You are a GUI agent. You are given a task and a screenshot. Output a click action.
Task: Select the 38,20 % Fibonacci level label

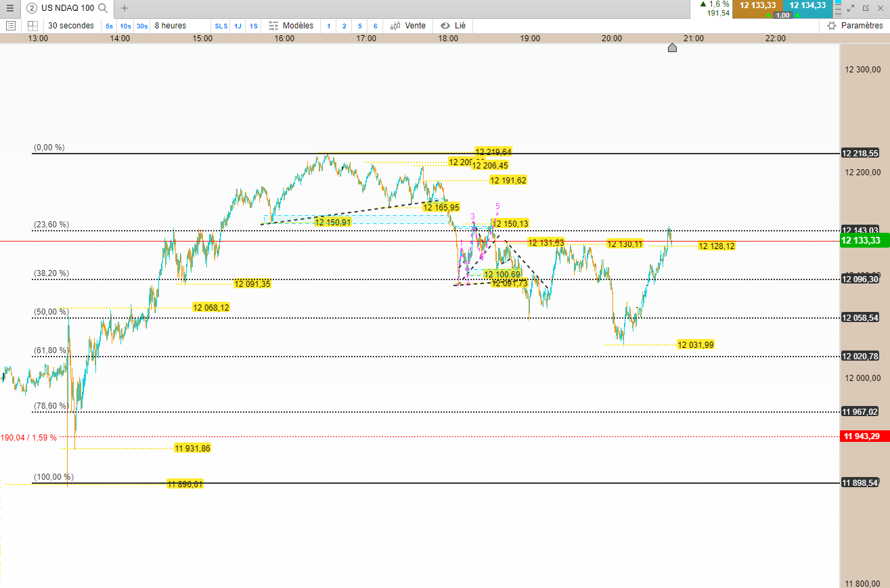point(51,273)
